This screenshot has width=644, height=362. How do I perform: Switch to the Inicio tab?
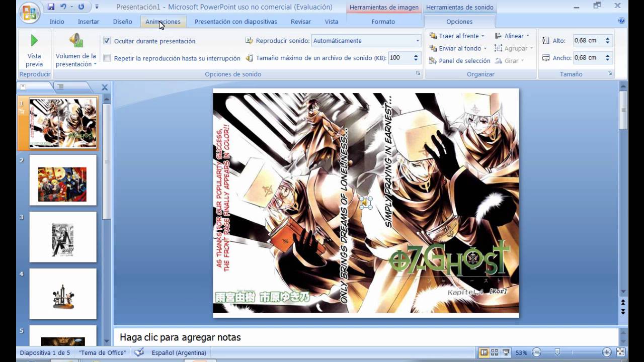pyautogui.click(x=57, y=22)
